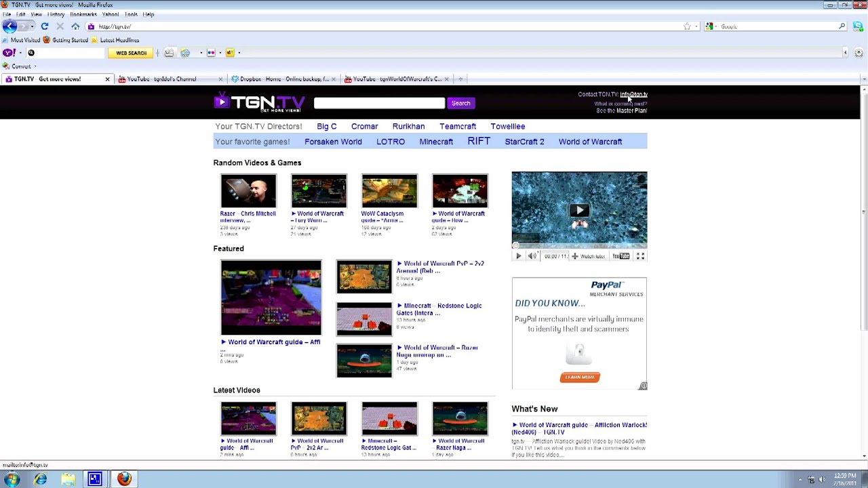Click the Yahoo weather toolbar icon
The image size is (868, 488).
[185, 53]
